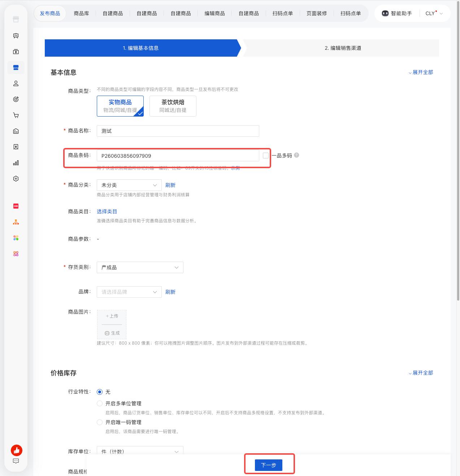The image size is (460, 476).
Task: Choose the 茶饮烘焙 product type card
Action: point(173,106)
